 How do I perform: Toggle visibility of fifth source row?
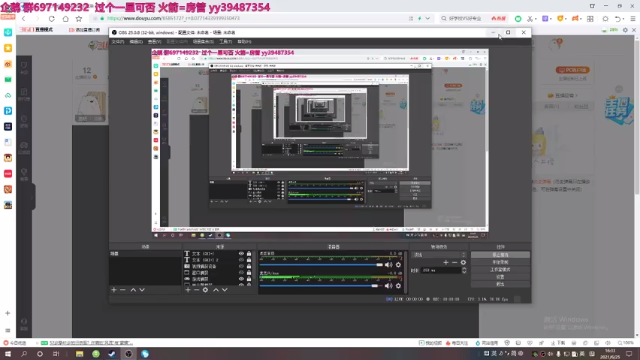pyautogui.click(x=241, y=279)
